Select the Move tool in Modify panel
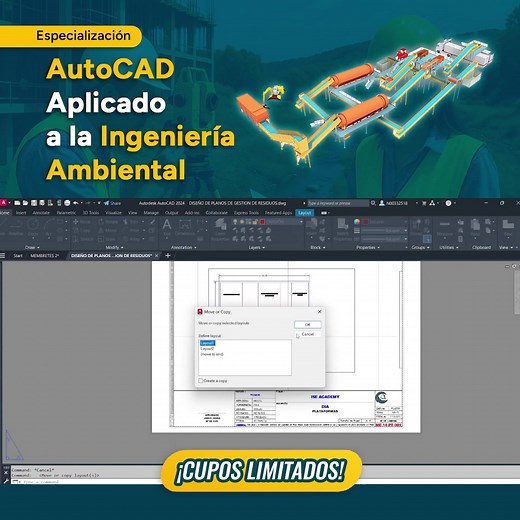The image size is (520, 520). pyautogui.click(x=82, y=222)
